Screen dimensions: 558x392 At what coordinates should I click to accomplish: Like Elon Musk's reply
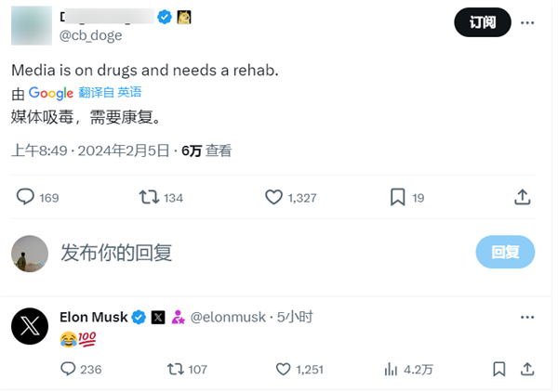pos(284,369)
